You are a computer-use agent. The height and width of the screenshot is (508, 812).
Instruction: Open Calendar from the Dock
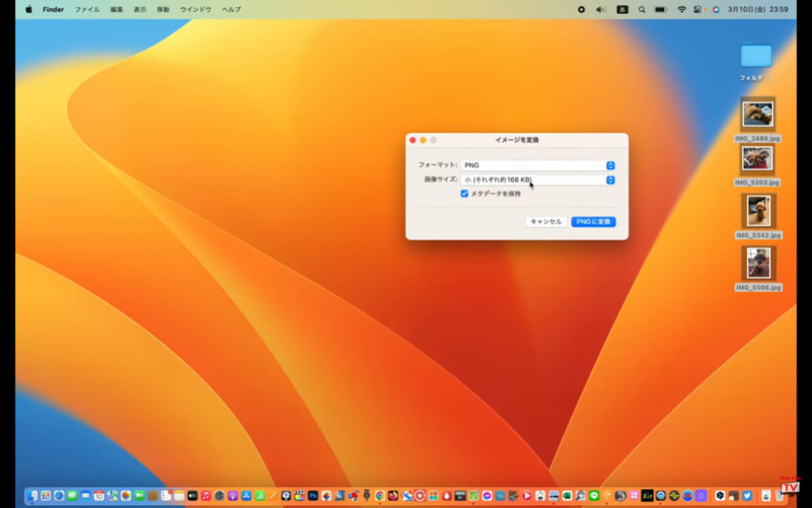click(99, 496)
